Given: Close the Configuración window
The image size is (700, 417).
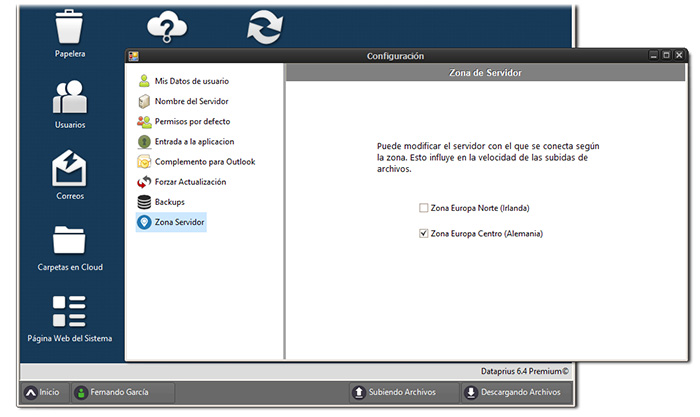Looking at the screenshot, I should [679, 55].
